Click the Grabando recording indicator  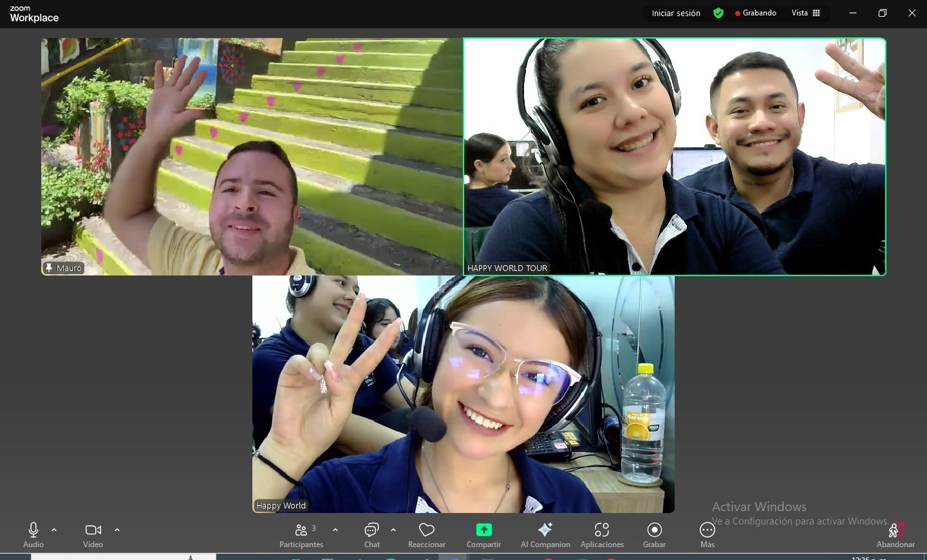756,14
